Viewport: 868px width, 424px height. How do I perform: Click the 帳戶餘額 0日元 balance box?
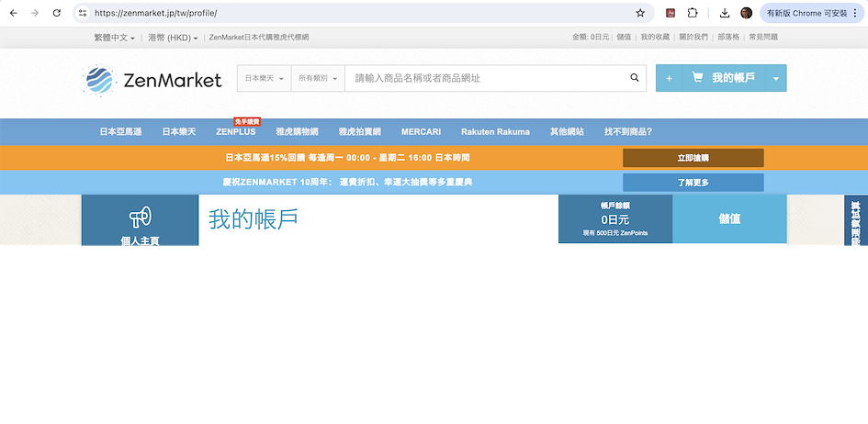click(615, 219)
